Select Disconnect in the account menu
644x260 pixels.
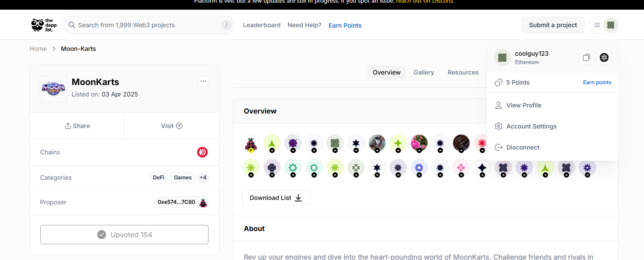pos(523,147)
